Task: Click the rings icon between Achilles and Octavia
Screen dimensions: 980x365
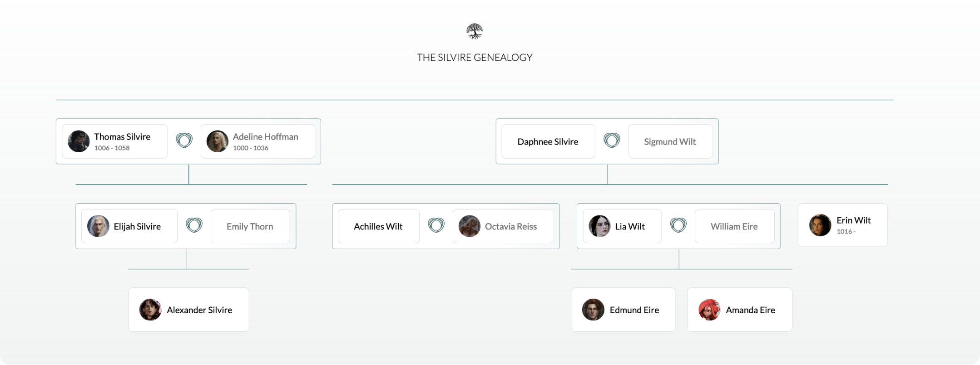Action: point(436,225)
